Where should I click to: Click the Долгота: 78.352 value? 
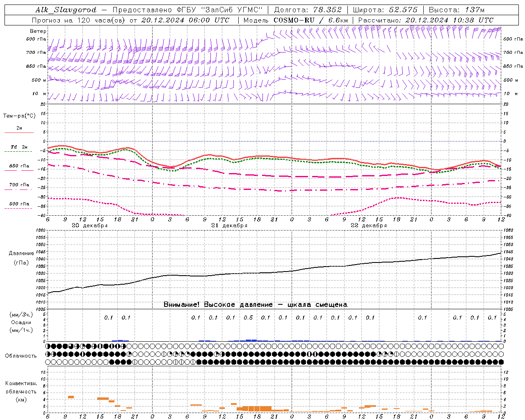coord(307,10)
